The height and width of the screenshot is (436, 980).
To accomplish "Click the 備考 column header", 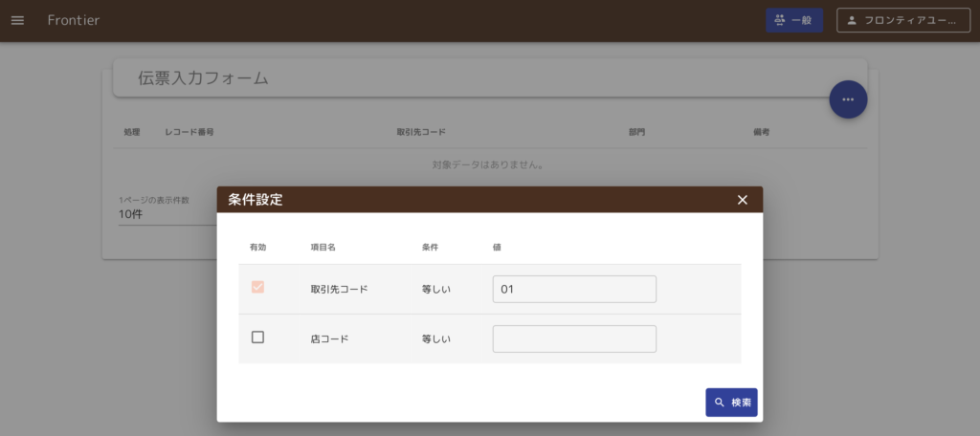I will pyautogui.click(x=761, y=132).
